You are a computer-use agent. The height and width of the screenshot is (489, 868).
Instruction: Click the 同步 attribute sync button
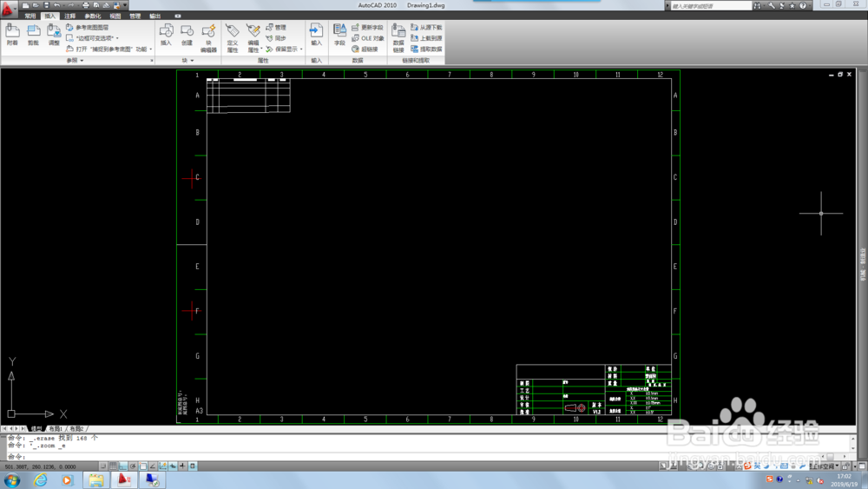click(276, 38)
